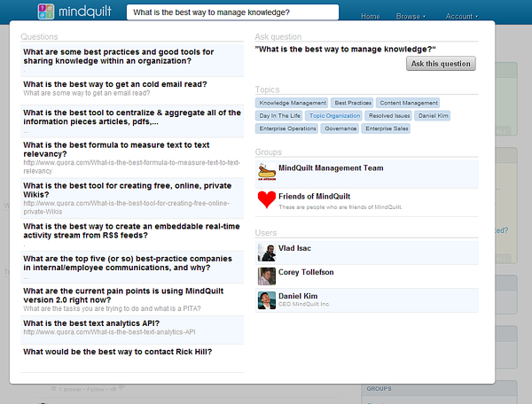Select the Enterprise Operations topic tag
532x404 pixels.
[x=287, y=128]
